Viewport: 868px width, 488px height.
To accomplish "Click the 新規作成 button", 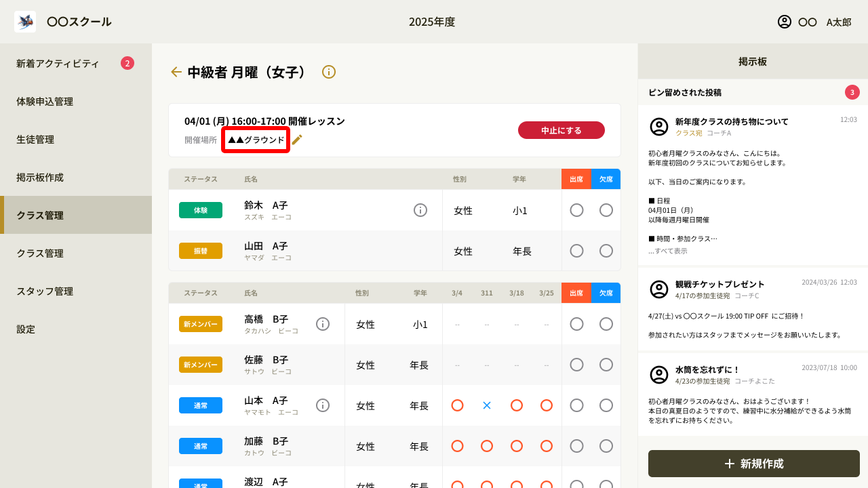I will [754, 464].
